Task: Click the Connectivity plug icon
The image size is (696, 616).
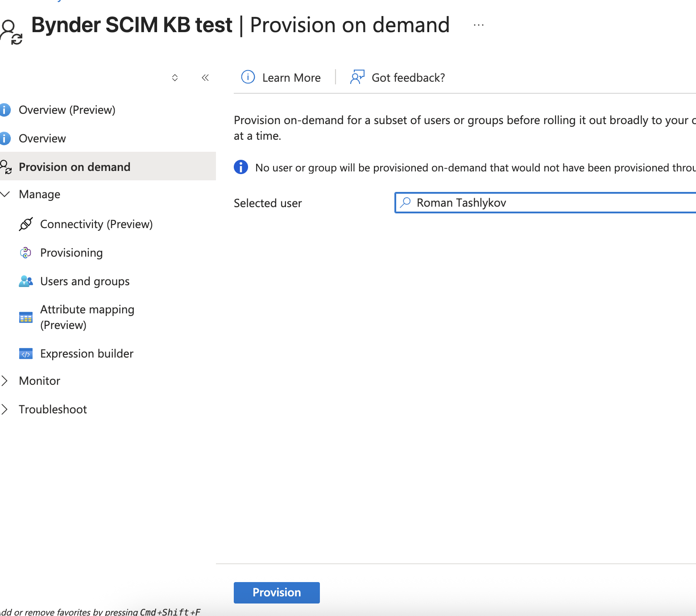Action: (x=26, y=224)
